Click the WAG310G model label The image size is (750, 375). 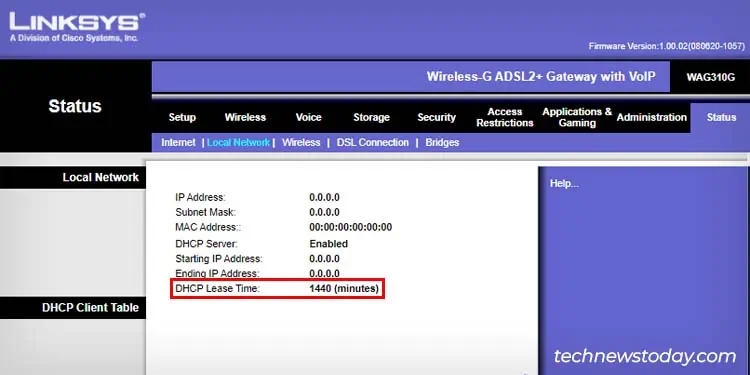pyautogui.click(x=710, y=77)
